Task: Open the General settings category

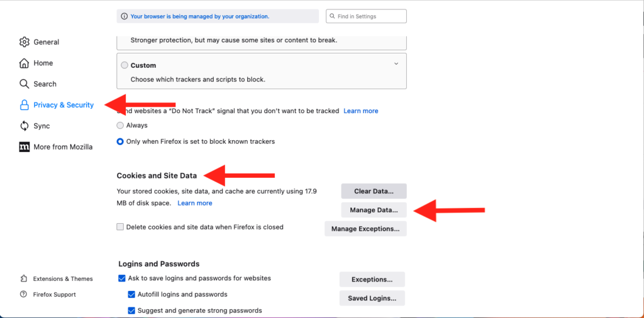Action: coord(46,42)
